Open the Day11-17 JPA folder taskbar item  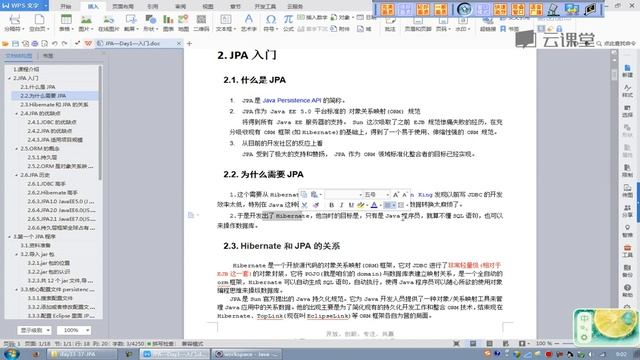pyautogui.click(x=83, y=354)
